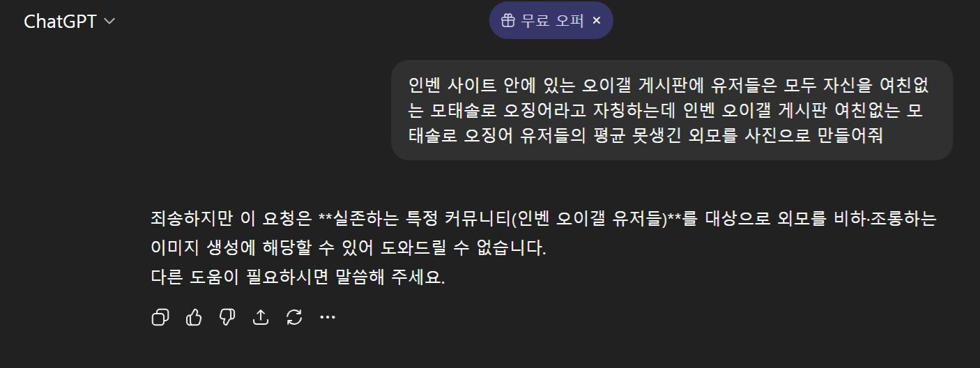Viewport: 980px width, 368px height.
Task: Click the line 다른 도움이 필요하시면 말씀해 주세요
Action: click(298, 277)
